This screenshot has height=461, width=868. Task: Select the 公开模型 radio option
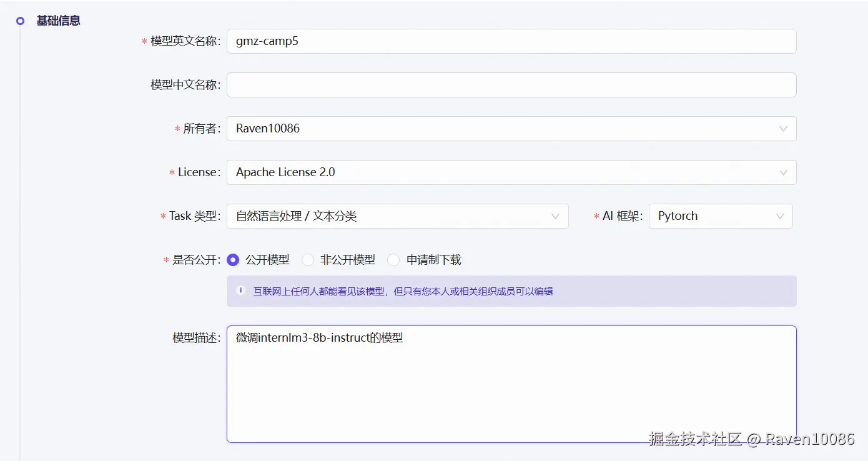tap(233, 260)
